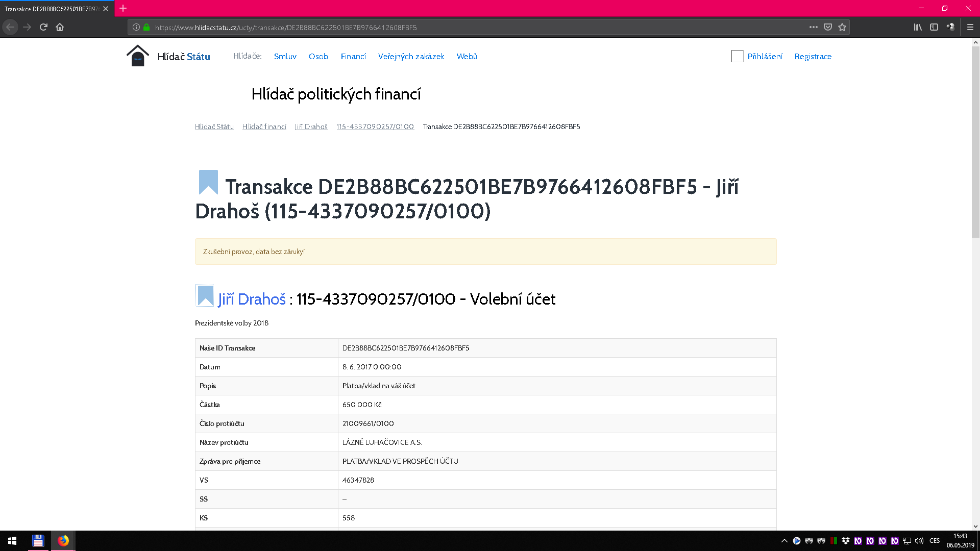Click the Hlídač Státu house logo

pyautogui.click(x=138, y=56)
